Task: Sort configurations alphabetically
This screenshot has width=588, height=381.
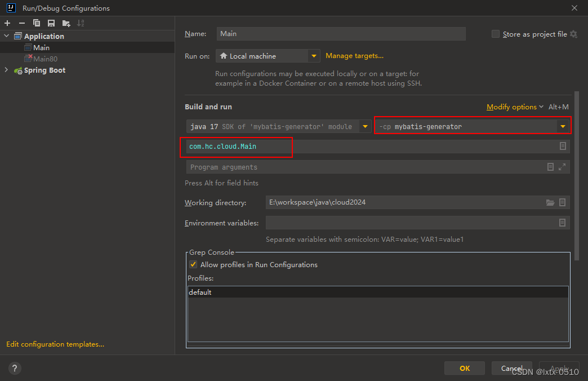Action: coord(81,23)
